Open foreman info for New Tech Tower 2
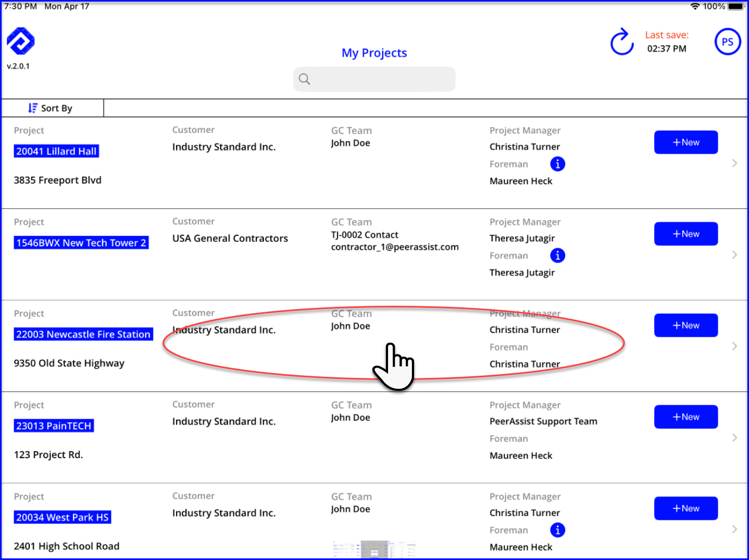Viewport: 749px width, 560px height. point(558,255)
